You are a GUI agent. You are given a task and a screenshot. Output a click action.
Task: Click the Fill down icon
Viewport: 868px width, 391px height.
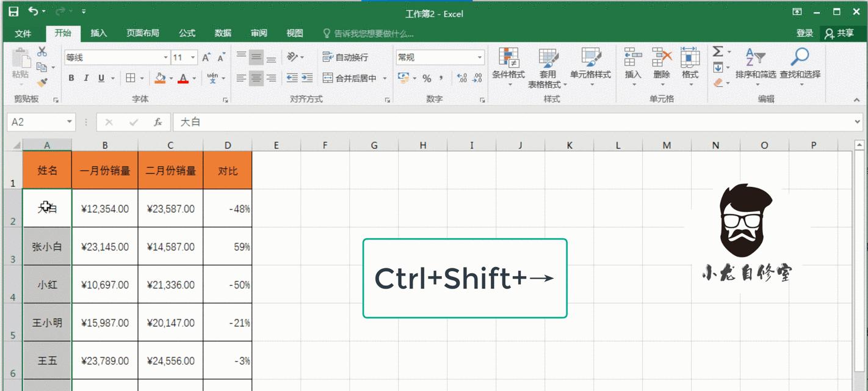click(x=718, y=67)
